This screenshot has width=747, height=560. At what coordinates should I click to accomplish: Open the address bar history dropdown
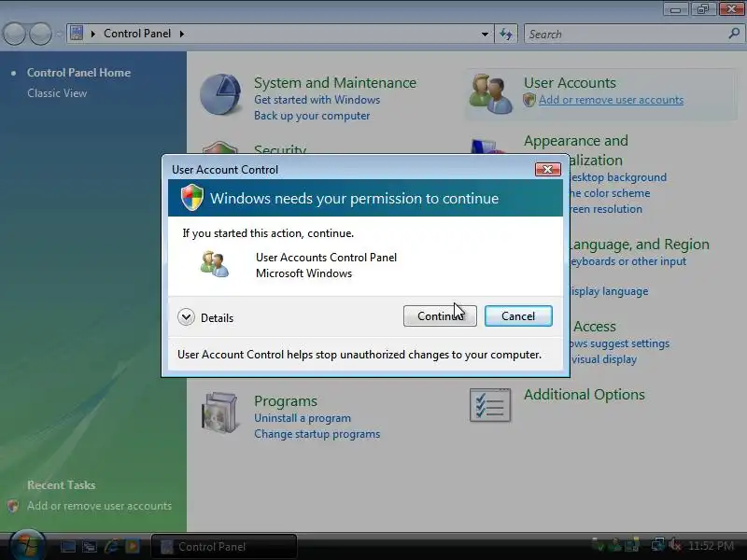point(485,34)
